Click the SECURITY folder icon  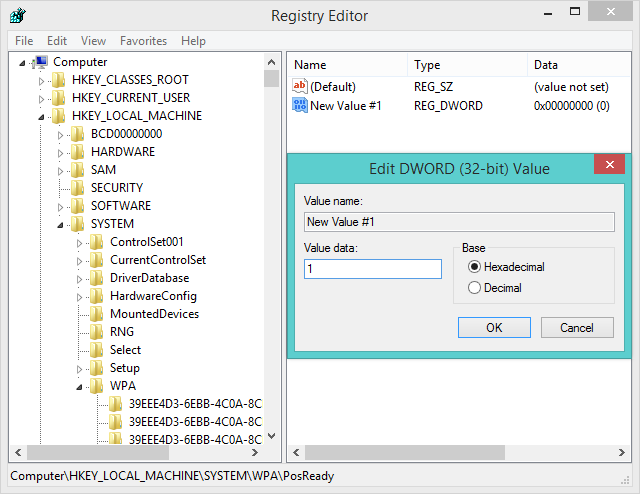[x=78, y=188]
